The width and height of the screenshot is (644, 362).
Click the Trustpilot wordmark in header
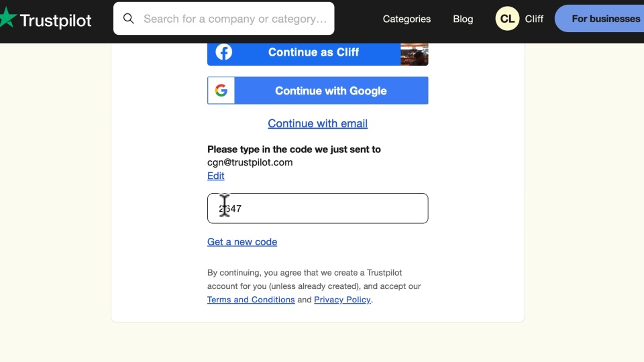pyautogui.click(x=56, y=20)
